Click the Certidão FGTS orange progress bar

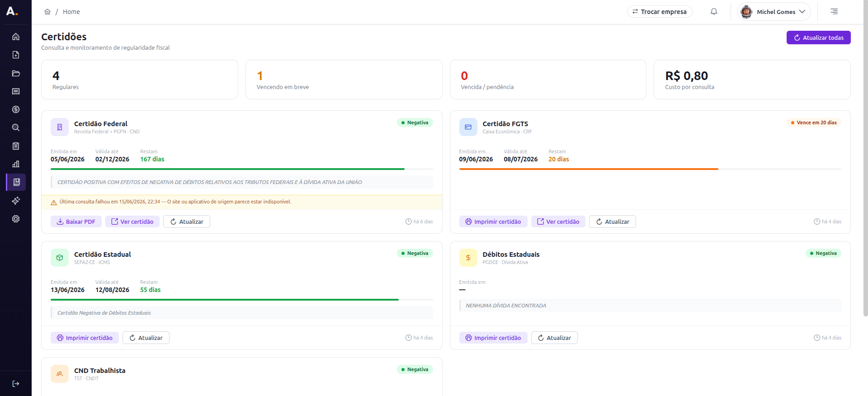pyautogui.click(x=589, y=169)
